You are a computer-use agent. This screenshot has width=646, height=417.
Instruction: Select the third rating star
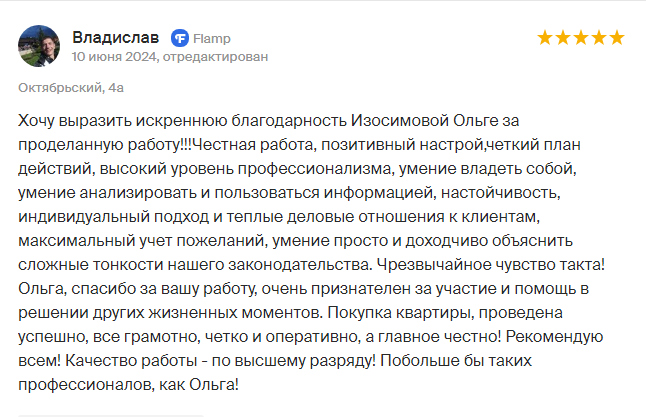[581, 37]
